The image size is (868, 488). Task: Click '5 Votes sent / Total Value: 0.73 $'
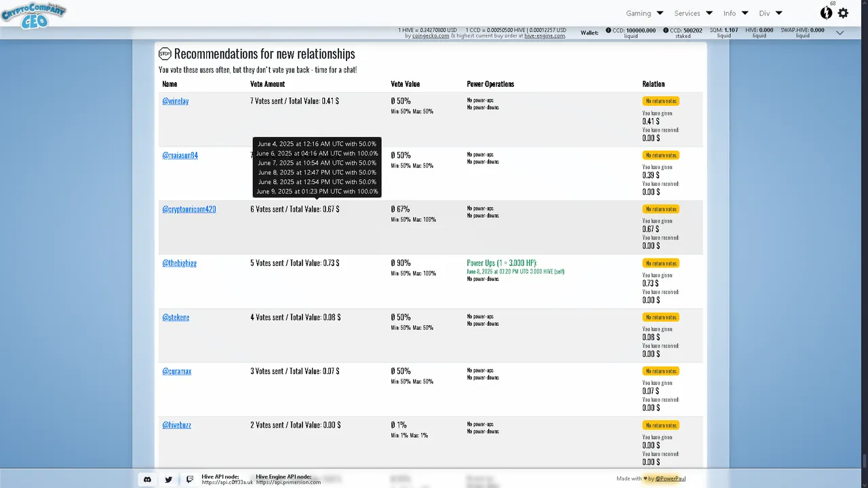[295, 263]
